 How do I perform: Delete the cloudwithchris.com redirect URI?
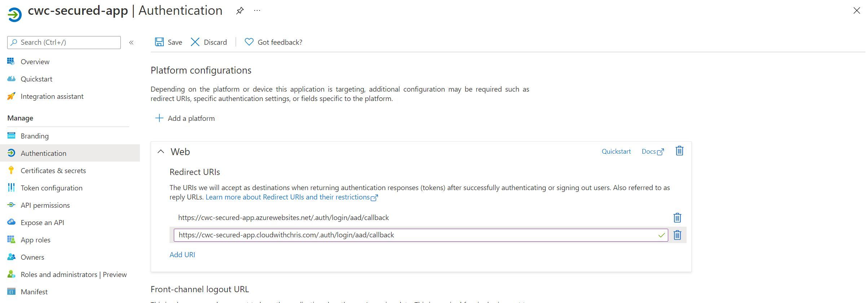677,235
